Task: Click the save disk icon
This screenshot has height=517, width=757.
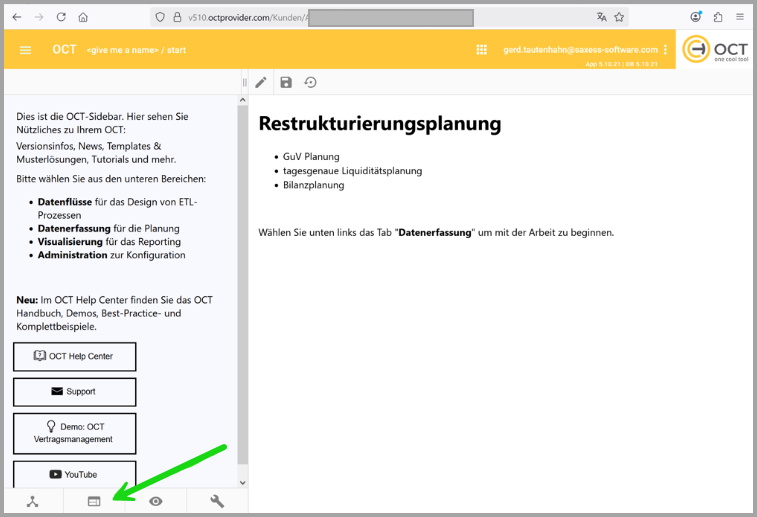Action: point(286,83)
